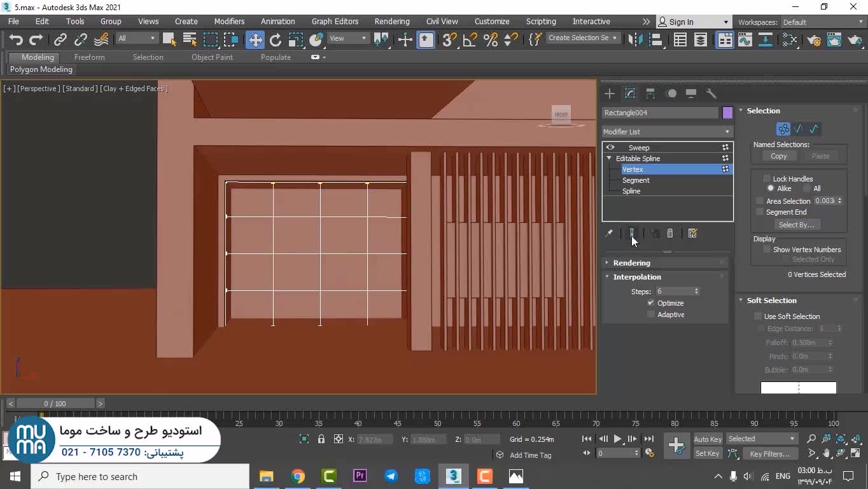The height and width of the screenshot is (489, 868).
Task: Select the Rotate tool
Action: pos(276,39)
